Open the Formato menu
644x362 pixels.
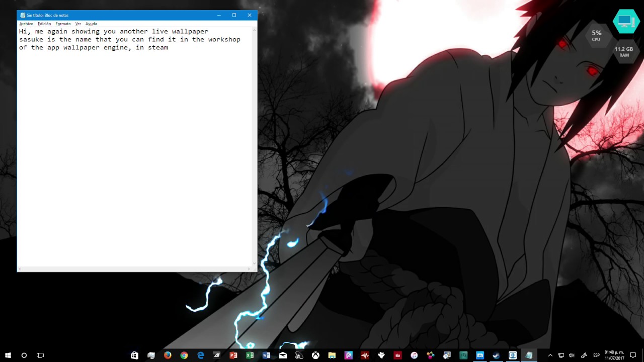pos(63,24)
